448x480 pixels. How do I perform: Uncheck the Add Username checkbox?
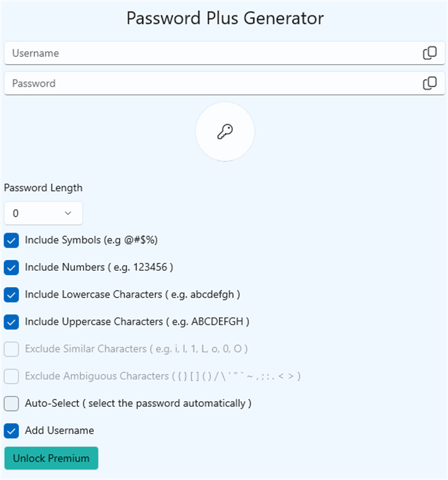pyautogui.click(x=12, y=431)
